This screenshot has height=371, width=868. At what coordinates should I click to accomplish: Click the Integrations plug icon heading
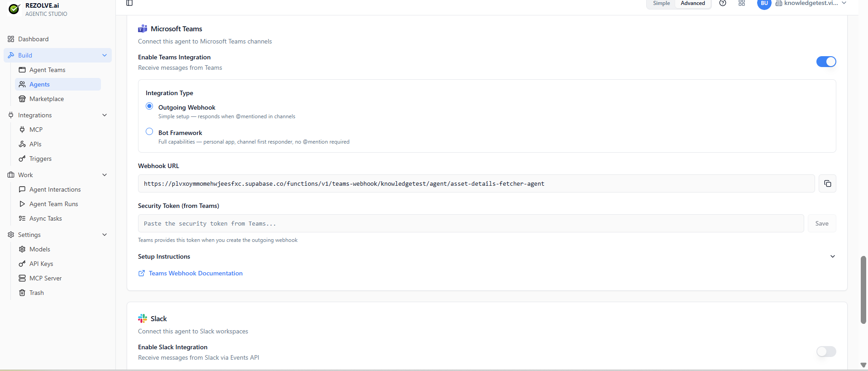click(11, 115)
